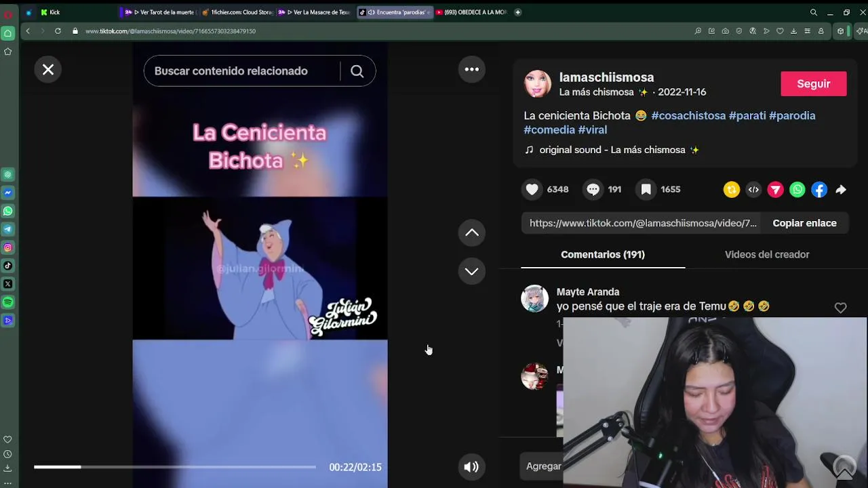Click the 'Copiar enlace' button

[x=804, y=223]
